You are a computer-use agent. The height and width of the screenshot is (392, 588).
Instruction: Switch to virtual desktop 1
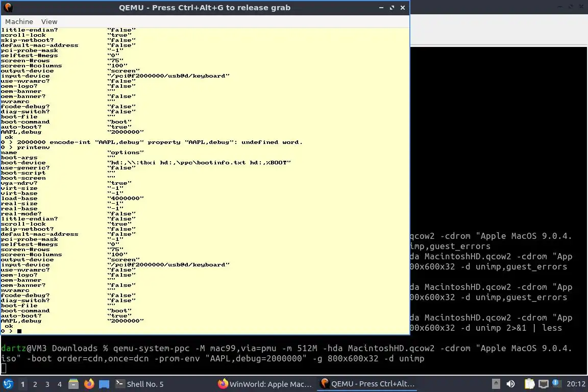click(x=22, y=384)
